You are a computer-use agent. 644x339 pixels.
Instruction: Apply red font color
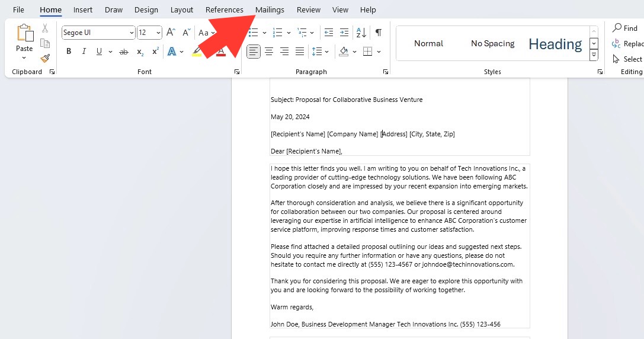click(221, 52)
